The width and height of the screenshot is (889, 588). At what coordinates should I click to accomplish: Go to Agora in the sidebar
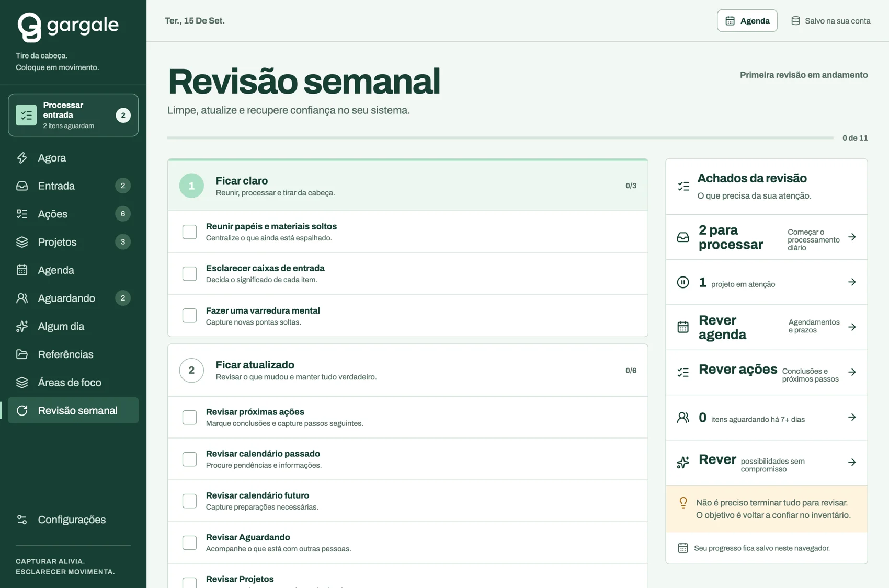pos(73,158)
